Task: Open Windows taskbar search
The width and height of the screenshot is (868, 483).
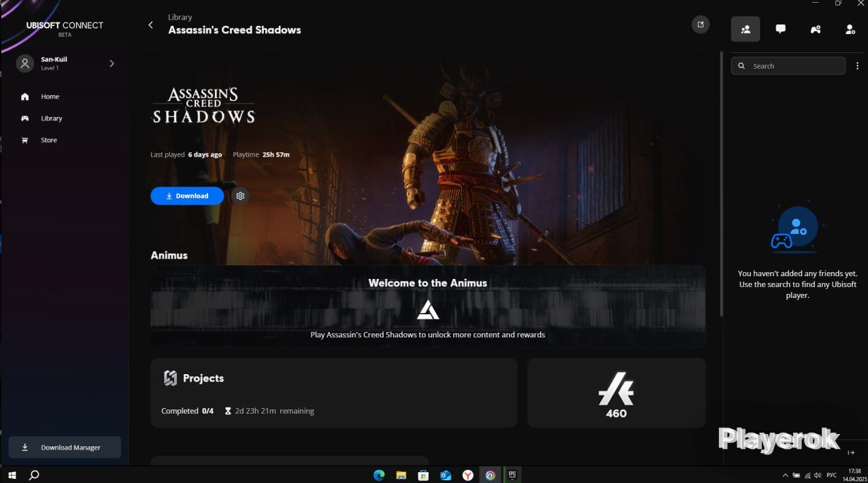Action: click(x=35, y=475)
